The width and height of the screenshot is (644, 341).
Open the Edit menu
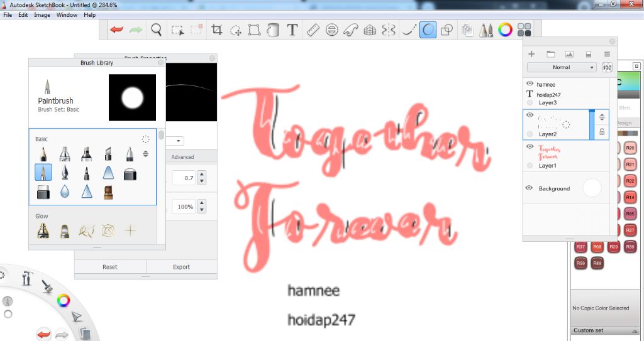pyautogui.click(x=23, y=15)
